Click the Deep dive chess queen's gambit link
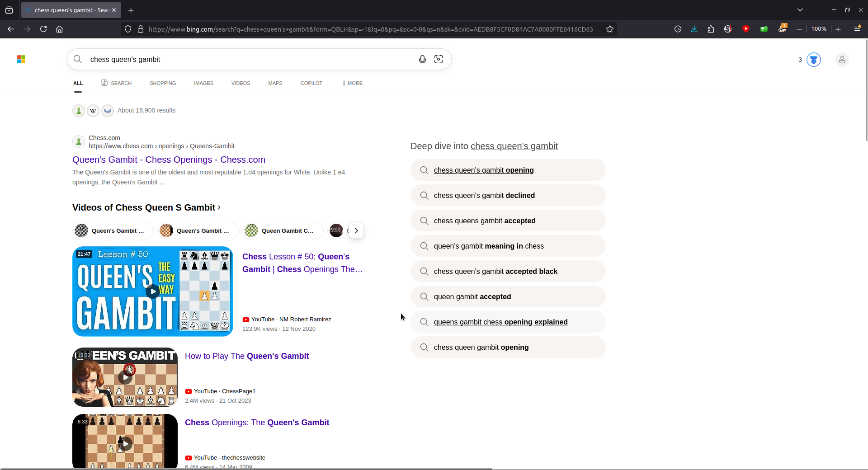Viewport: 868px width, 470px height. click(x=514, y=146)
